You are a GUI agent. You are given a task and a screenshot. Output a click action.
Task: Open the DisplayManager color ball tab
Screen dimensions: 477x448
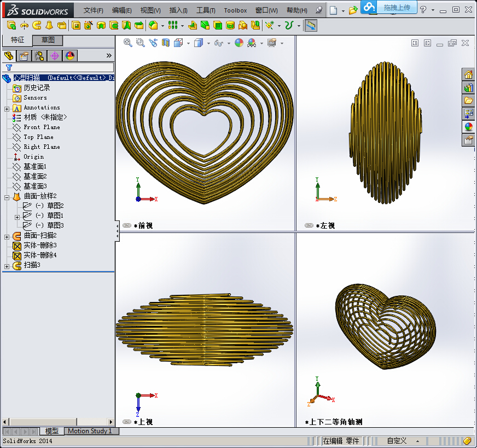tap(70, 56)
